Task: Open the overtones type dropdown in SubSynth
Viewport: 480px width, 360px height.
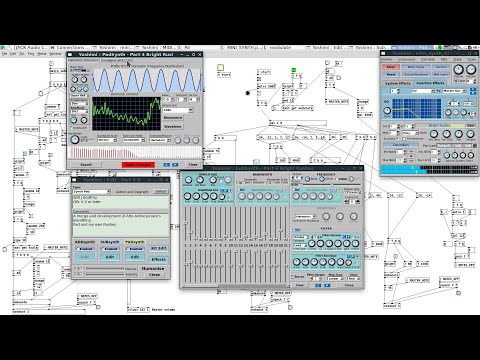Action: pyautogui.click(x=305, y=217)
